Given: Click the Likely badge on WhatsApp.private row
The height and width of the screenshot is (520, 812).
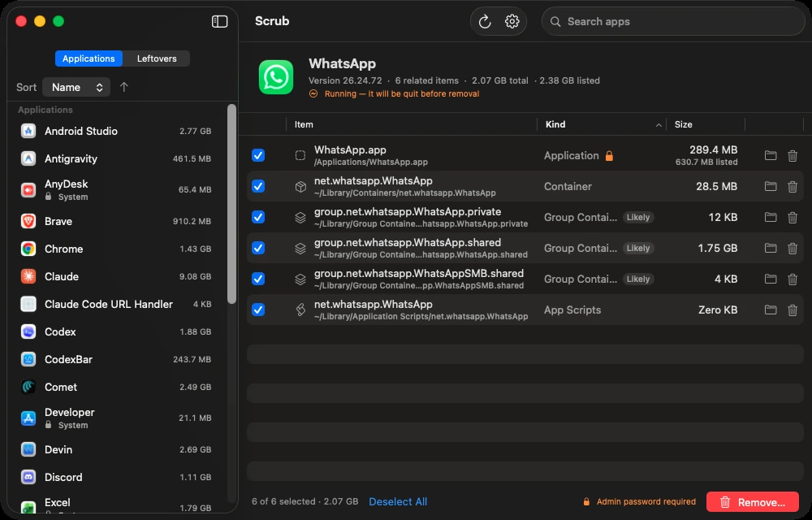Looking at the screenshot, I should coord(638,217).
